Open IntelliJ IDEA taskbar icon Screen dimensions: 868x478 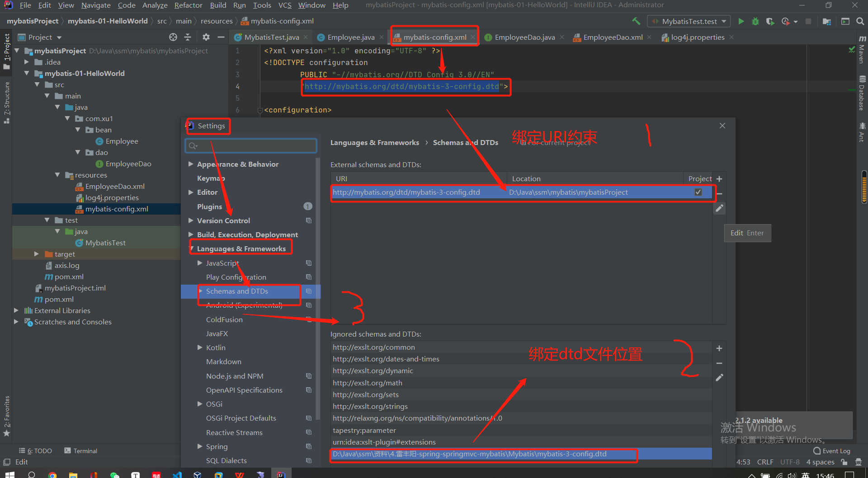[281, 474]
